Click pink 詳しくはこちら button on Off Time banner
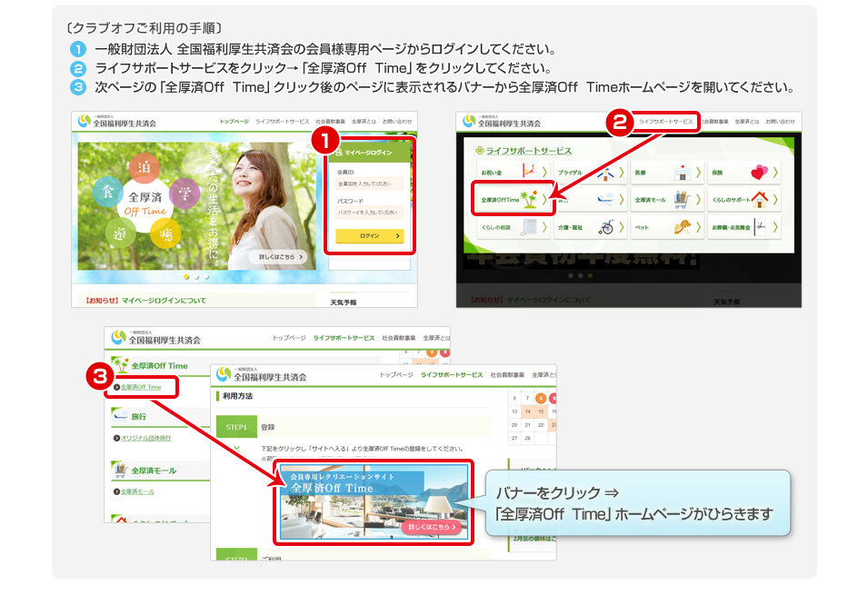This screenshot has width=868, height=595. click(431, 527)
